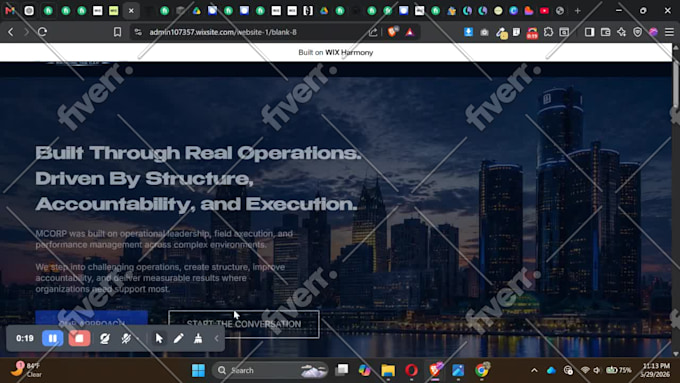The image size is (680, 383).
Task: Open the Brave Shields lion icon
Action: point(392,32)
